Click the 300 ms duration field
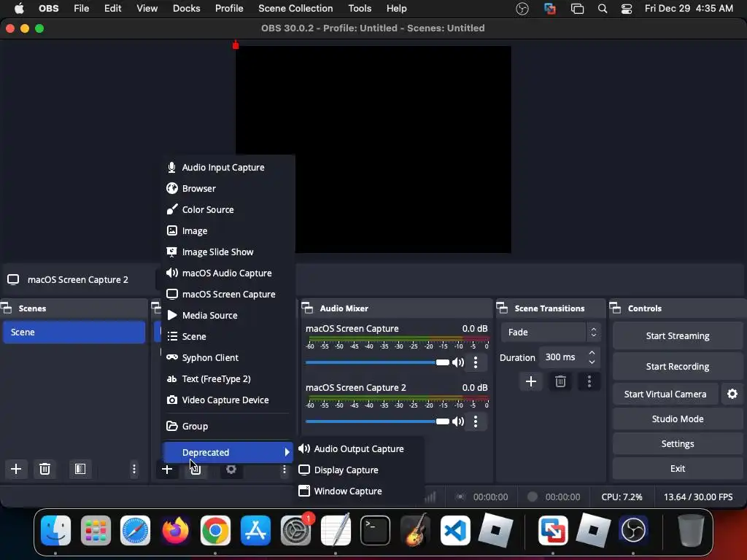The image size is (747, 560). click(562, 357)
